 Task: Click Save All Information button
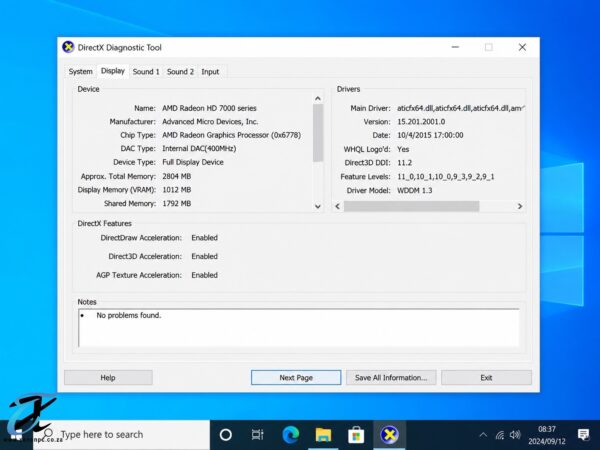coord(391,377)
